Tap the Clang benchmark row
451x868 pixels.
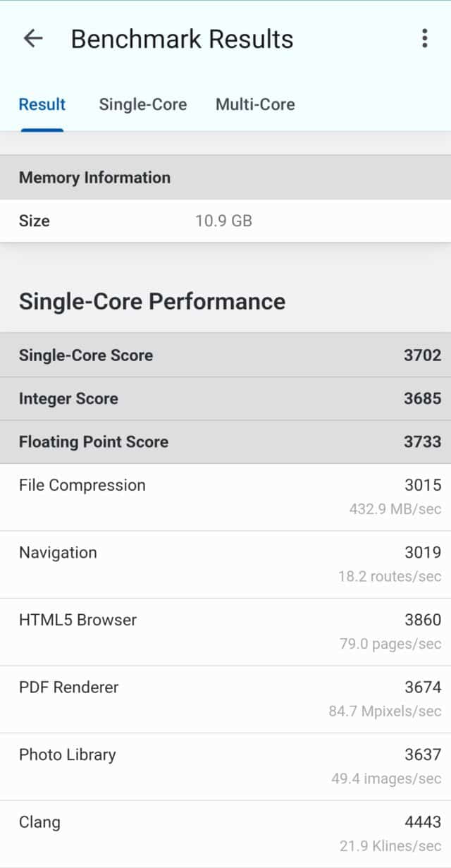tap(225, 833)
